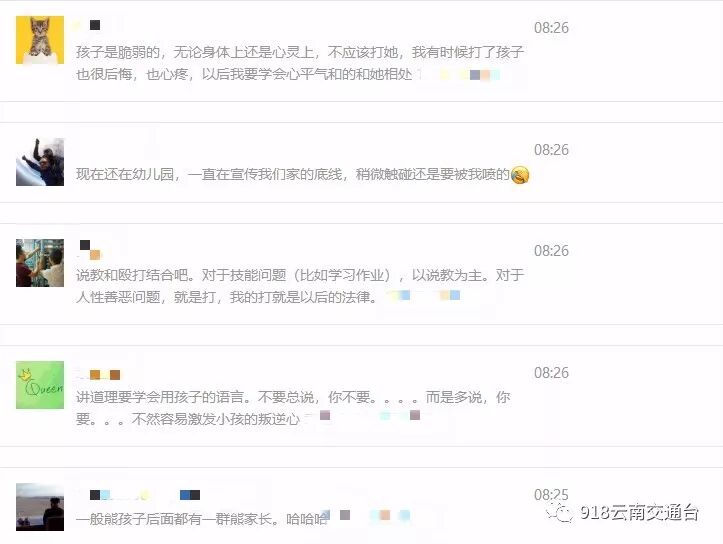Screen dimensions: 723x544
Task: Click the blurred username next to the cat avatar
Action: tap(88, 25)
